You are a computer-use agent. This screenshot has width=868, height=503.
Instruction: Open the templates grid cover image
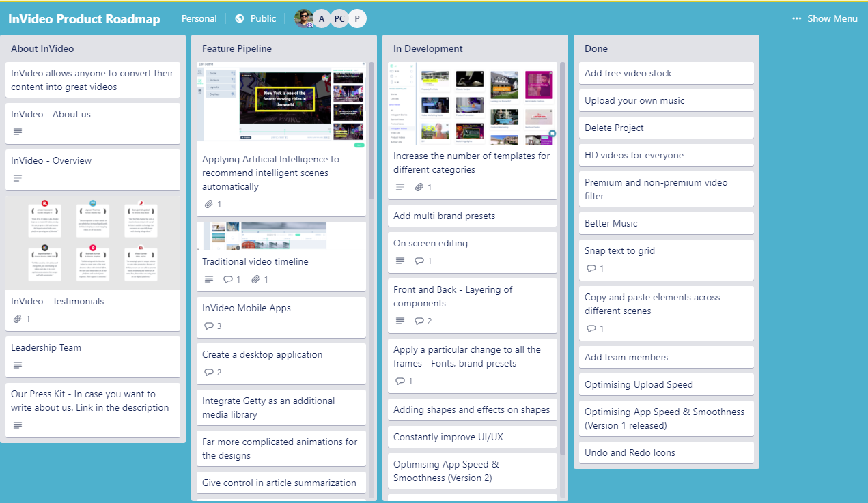473,103
